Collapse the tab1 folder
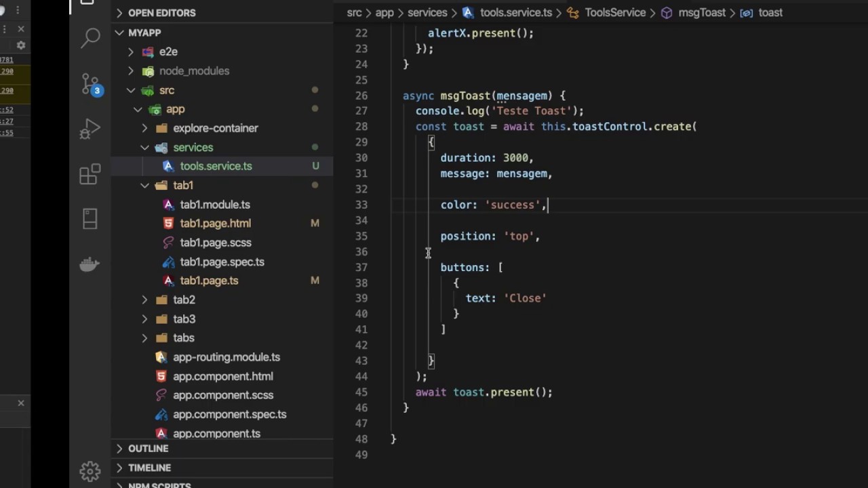Screen dimensions: 868x488 point(144,185)
